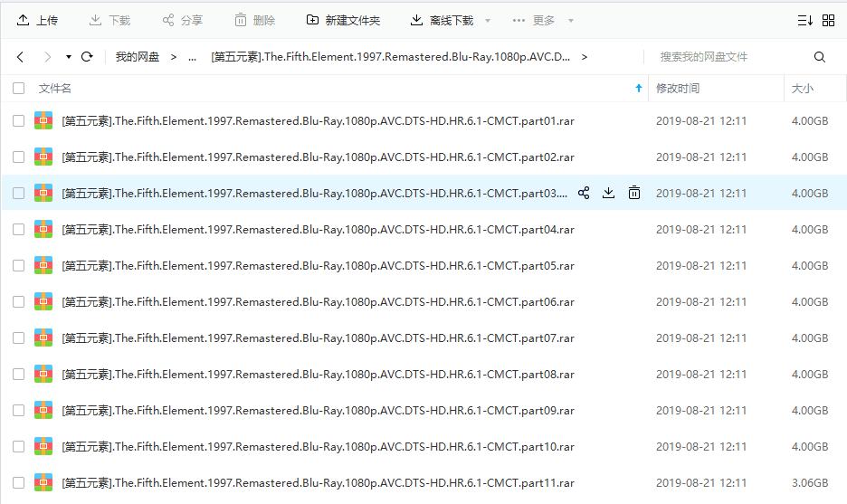Click the Upload (上传) button
Screen dimensions: 847x504
37,21
